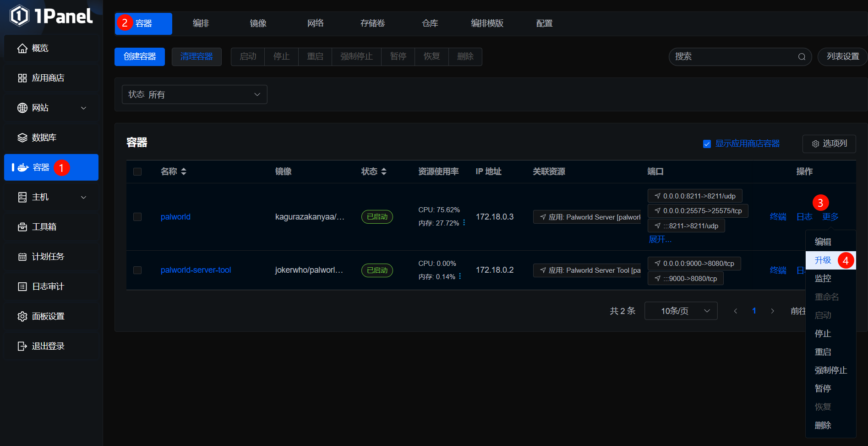Click the 列表设置 button
Image resolution: width=868 pixels, height=446 pixels.
click(843, 57)
